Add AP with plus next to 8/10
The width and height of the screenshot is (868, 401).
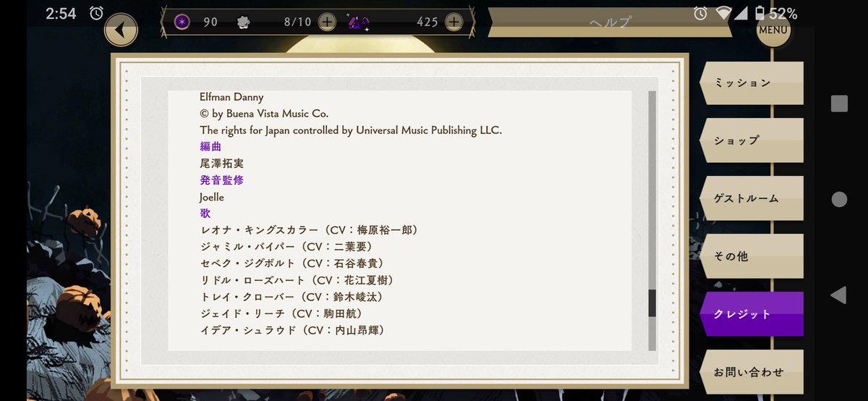tap(327, 22)
